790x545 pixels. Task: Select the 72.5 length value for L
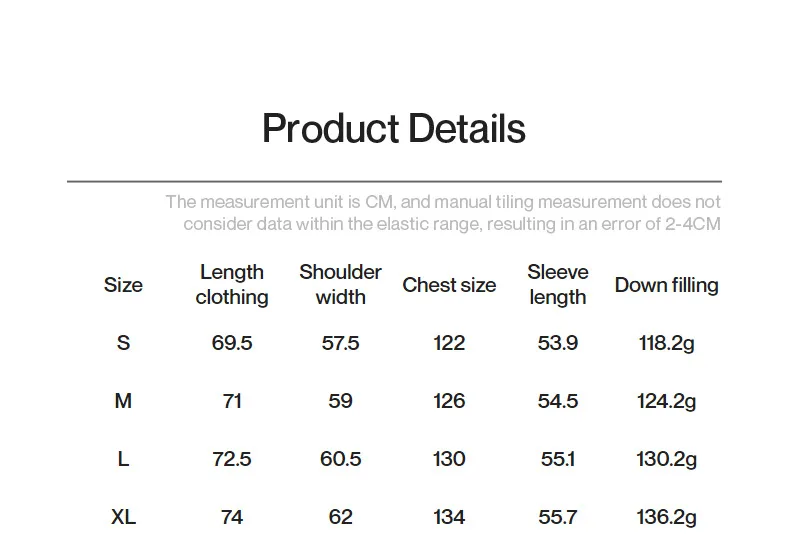pyautogui.click(x=232, y=459)
